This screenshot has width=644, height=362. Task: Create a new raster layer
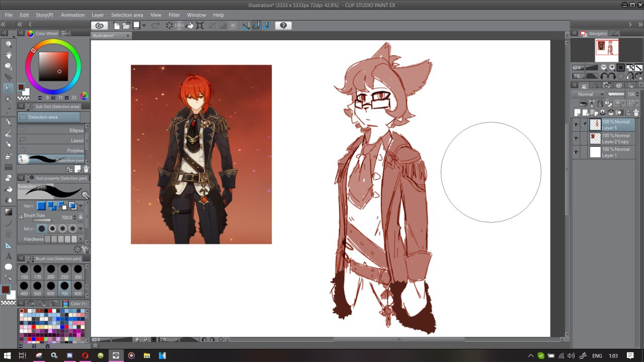pos(578,113)
